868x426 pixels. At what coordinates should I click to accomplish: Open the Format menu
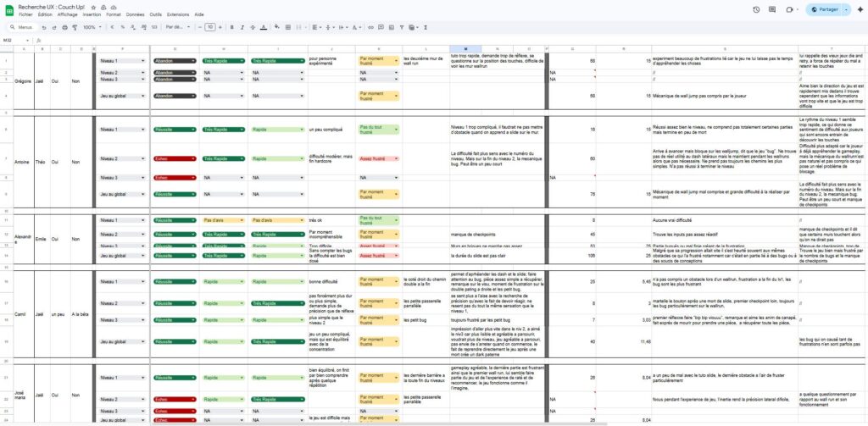pyautogui.click(x=114, y=14)
